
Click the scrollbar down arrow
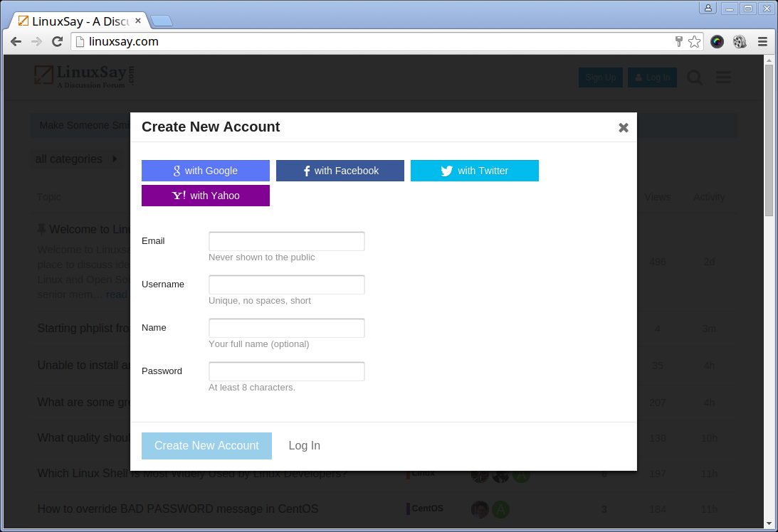[x=769, y=523]
